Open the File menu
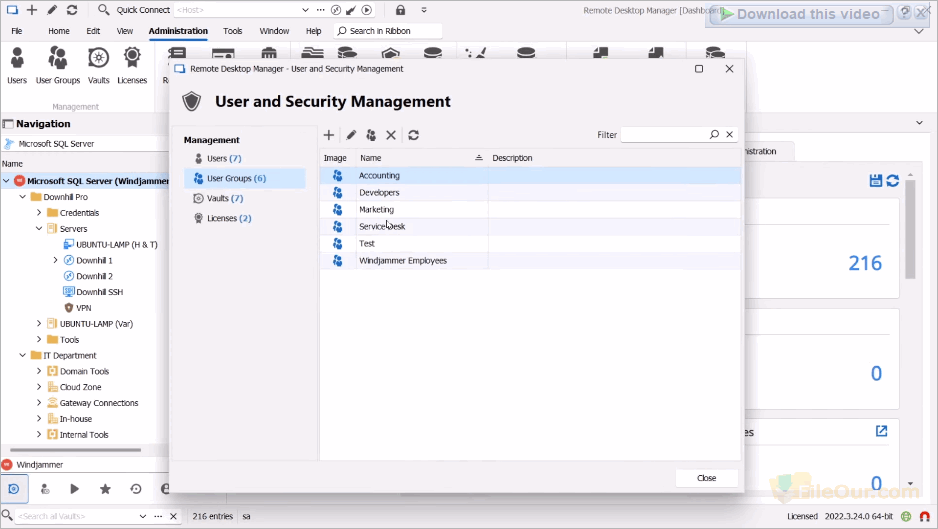The width and height of the screenshot is (938, 529). 17,31
